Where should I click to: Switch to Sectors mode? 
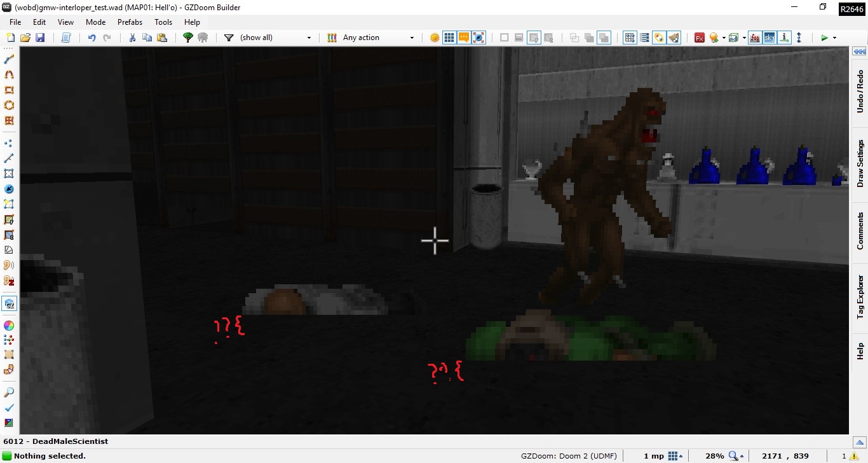pyautogui.click(x=9, y=174)
